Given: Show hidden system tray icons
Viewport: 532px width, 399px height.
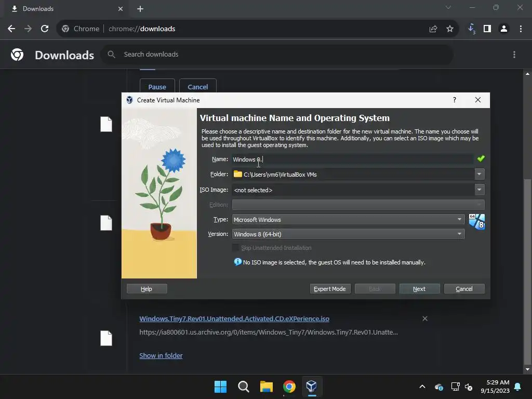Looking at the screenshot, I should pyautogui.click(x=422, y=387).
